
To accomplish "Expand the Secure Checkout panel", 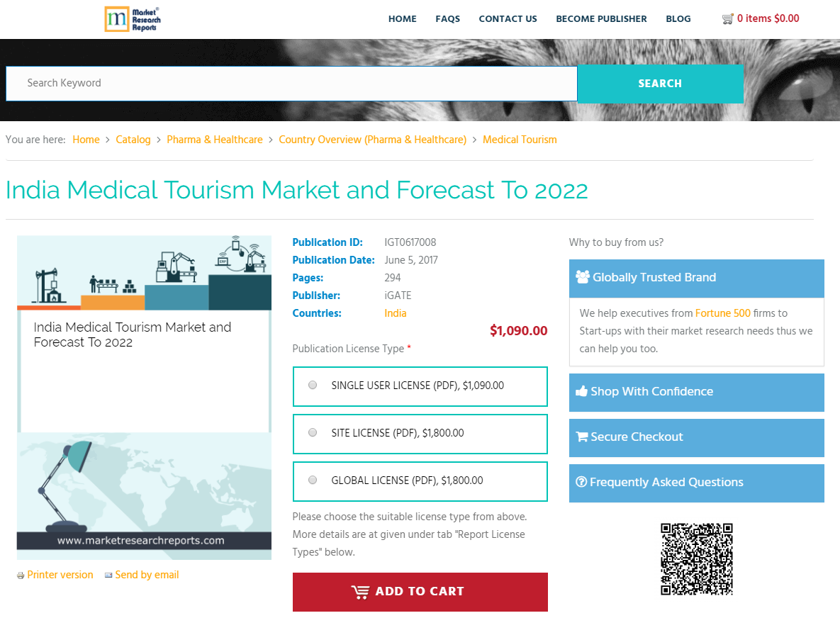I will coord(696,437).
